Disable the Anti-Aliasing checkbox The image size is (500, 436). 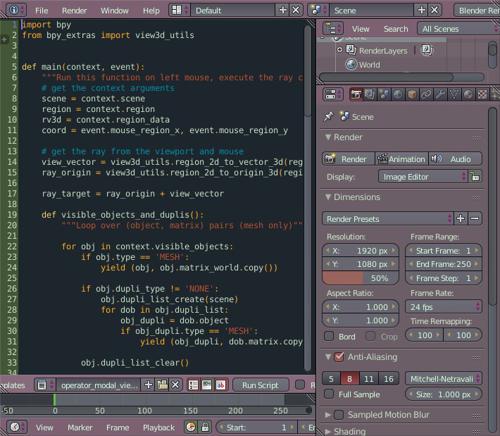339,357
